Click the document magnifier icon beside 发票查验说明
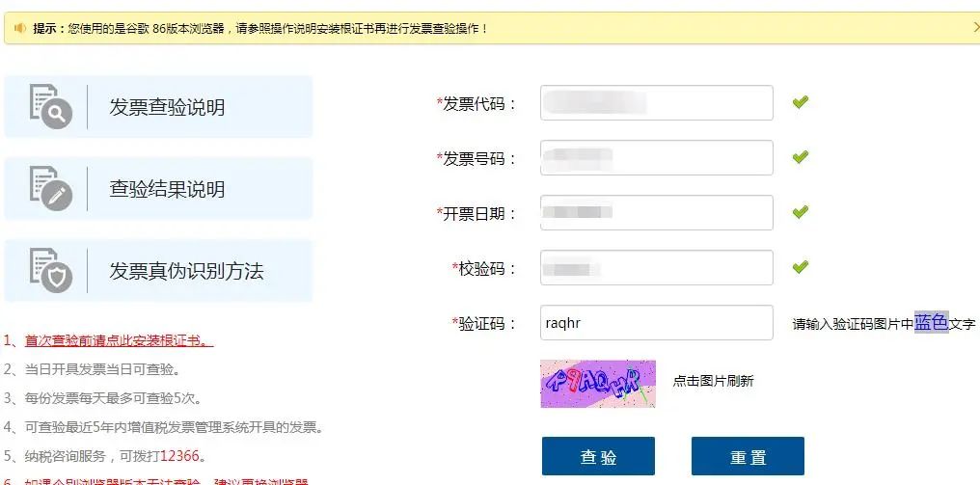The image size is (980, 485). click(x=50, y=106)
